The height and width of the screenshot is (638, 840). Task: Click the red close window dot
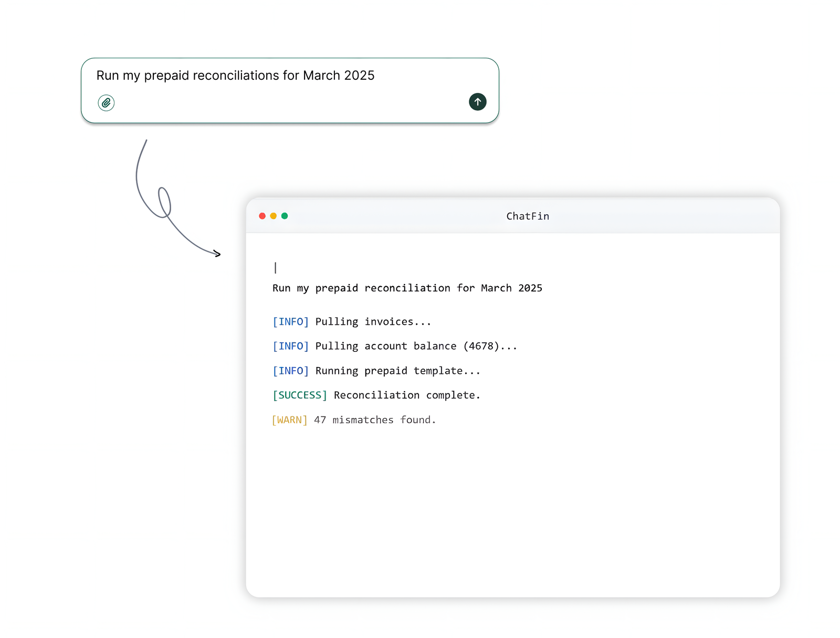(x=262, y=216)
